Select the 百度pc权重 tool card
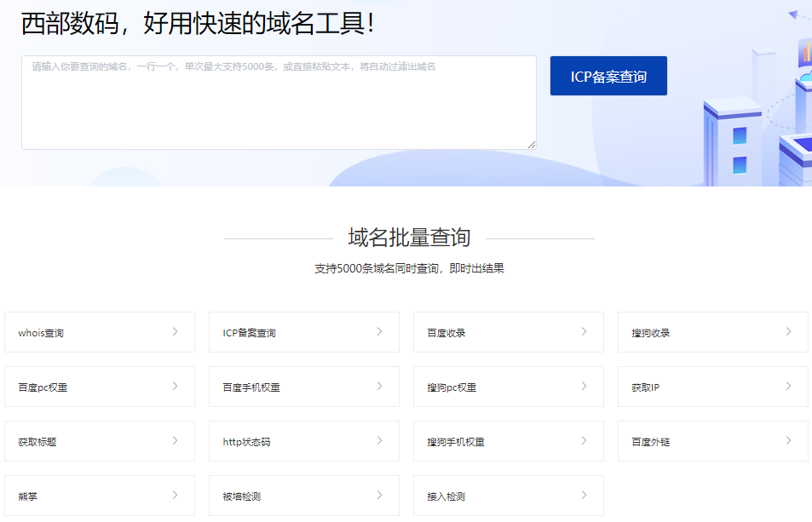 pyautogui.click(x=100, y=387)
